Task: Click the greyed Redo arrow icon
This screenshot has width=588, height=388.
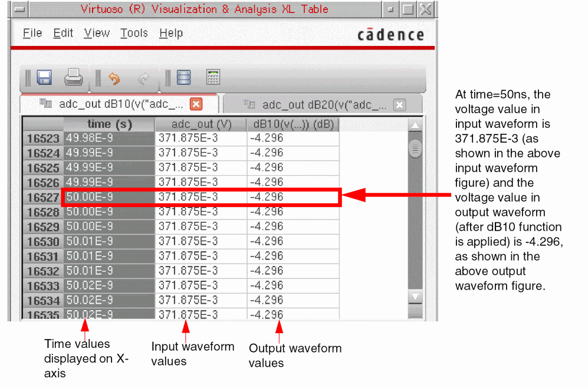Action: (x=143, y=79)
